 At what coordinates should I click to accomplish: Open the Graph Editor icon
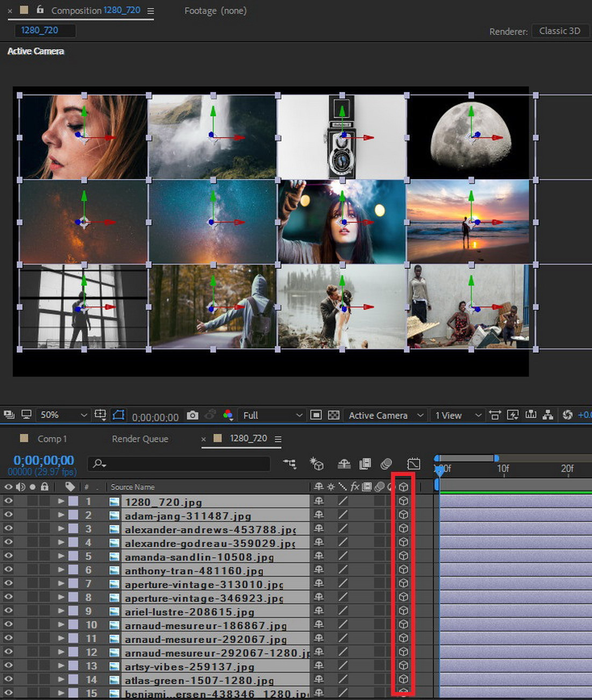pos(413,463)
